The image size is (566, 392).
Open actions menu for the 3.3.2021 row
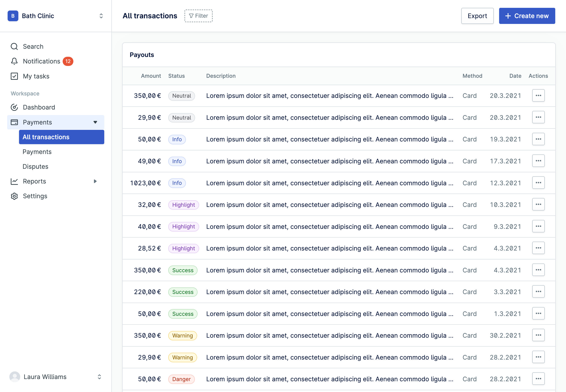click(x=538, y=292)
